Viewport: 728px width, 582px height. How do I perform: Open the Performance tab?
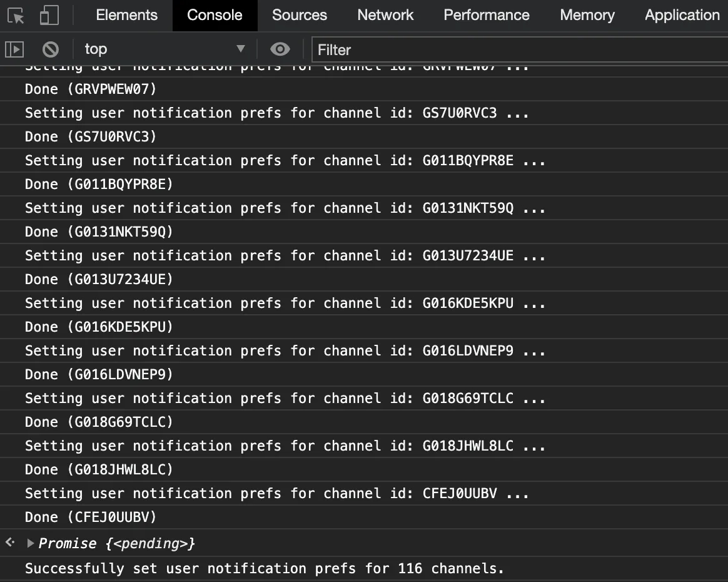pyautogui.click(x=486, y=16)
